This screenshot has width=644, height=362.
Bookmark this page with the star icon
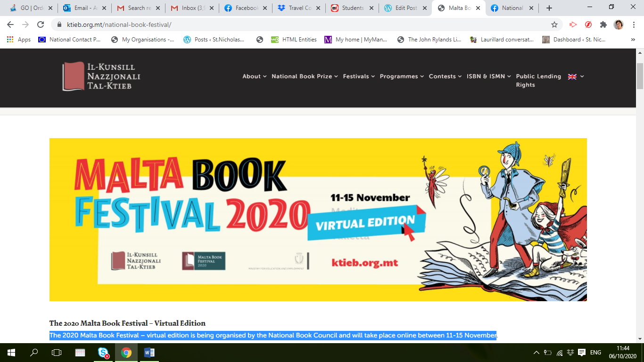[x=554, y=25]
